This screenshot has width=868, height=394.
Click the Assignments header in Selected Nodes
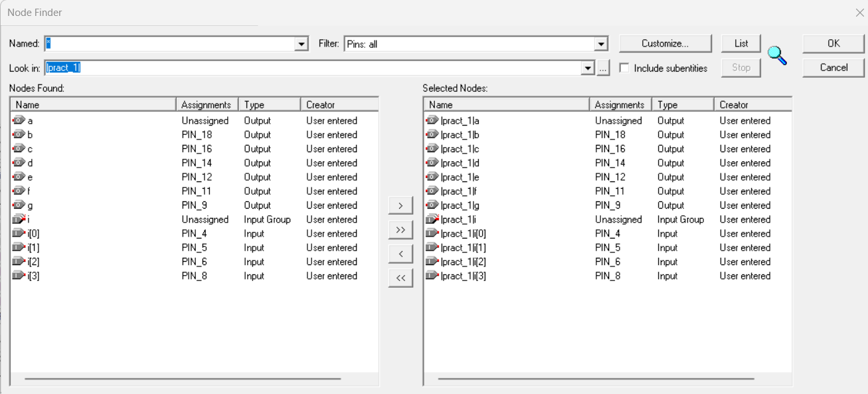coord(620,104)
